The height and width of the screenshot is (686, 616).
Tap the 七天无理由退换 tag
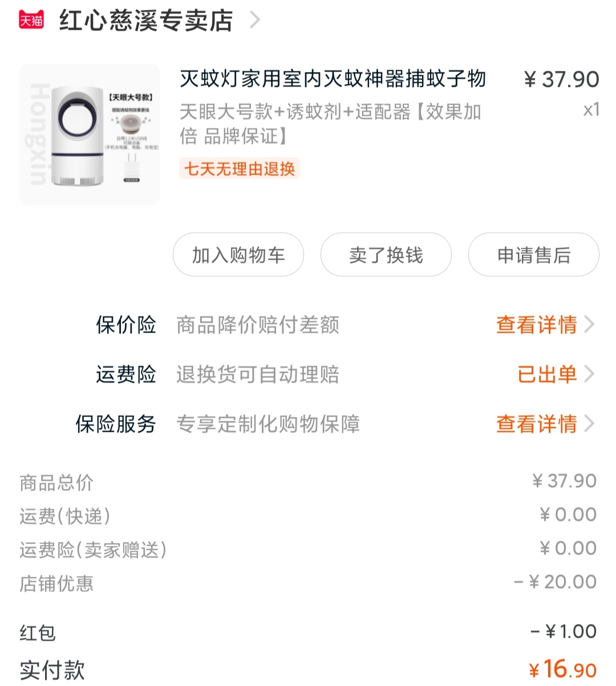coord(240,169)
